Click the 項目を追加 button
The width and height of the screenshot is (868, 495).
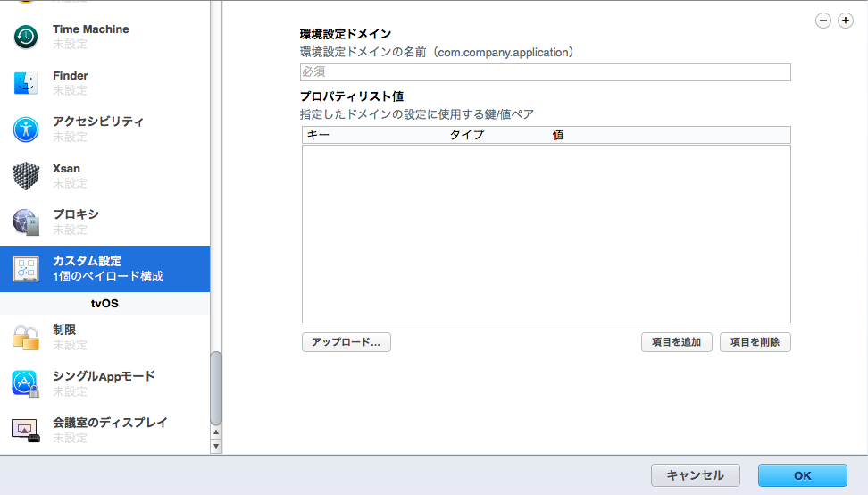point(677,342)
